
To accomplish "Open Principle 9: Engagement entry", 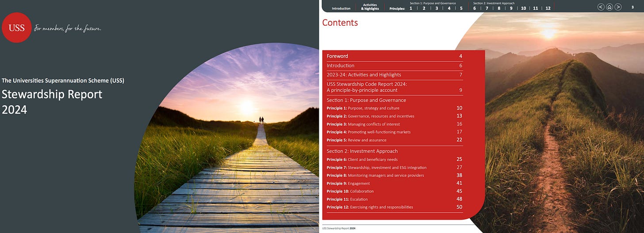I will [x=395, y=183].
